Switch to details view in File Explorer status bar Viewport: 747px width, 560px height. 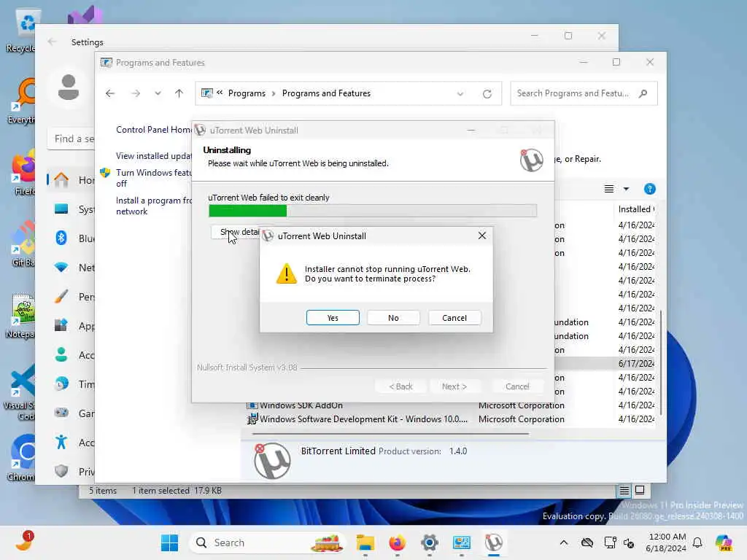tap(624, 491)
